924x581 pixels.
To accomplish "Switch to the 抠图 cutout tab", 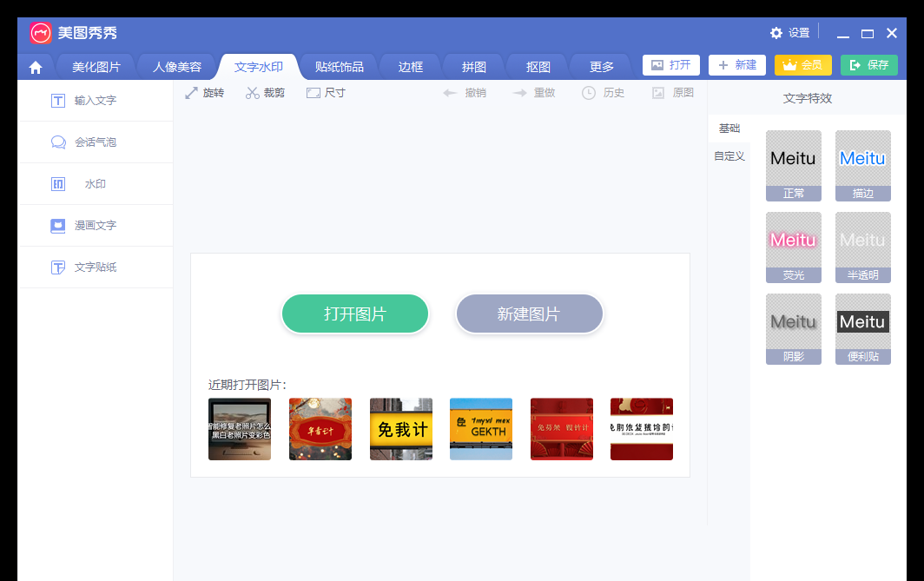I will coord(538,67).
